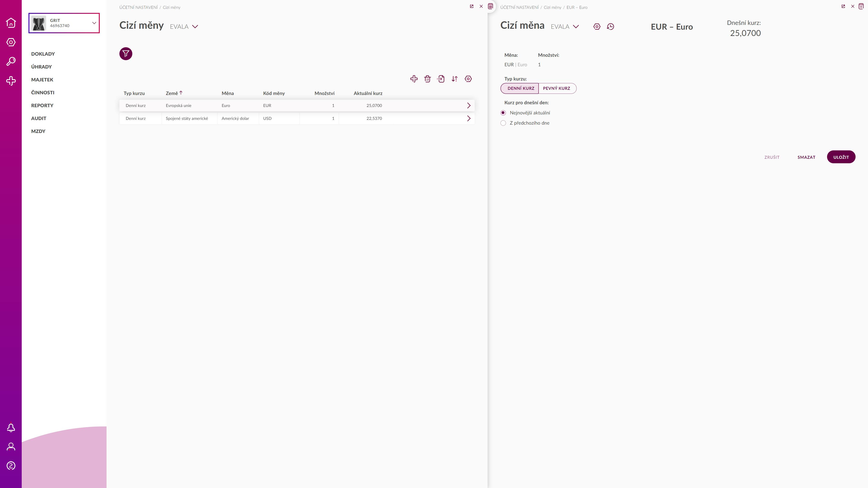868x488 pixels.
Task: Expand GRIT company selector dropdown
Action: point(94,23)
